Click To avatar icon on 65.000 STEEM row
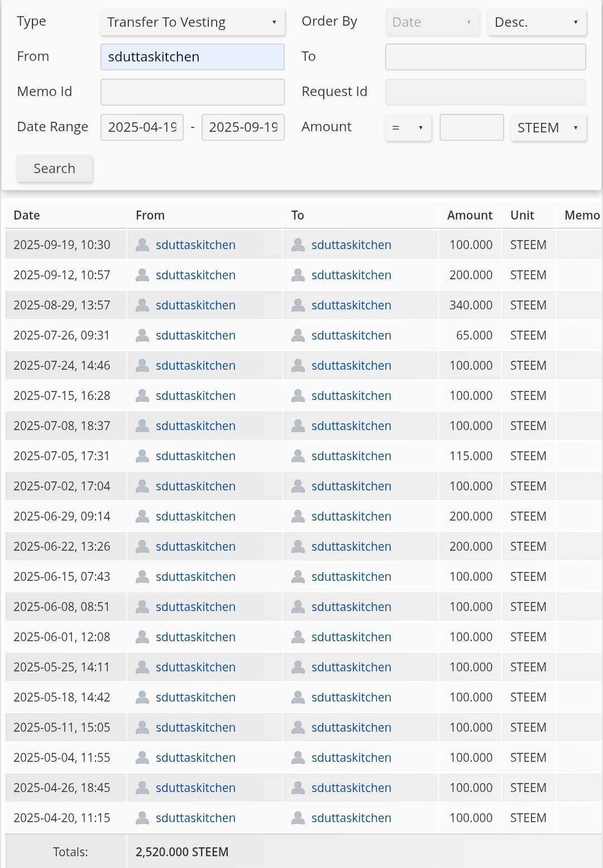Screen dimensions: 603x868 (298, 335)
